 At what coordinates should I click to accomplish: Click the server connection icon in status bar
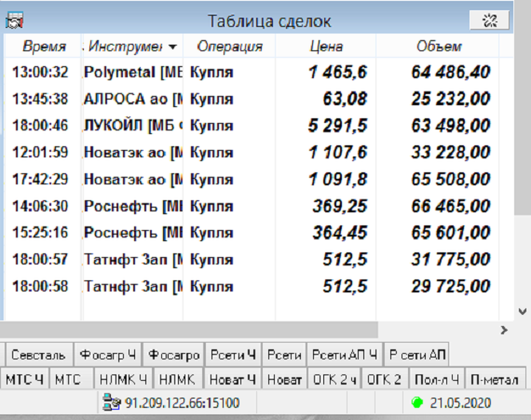[x=112, y=402]
